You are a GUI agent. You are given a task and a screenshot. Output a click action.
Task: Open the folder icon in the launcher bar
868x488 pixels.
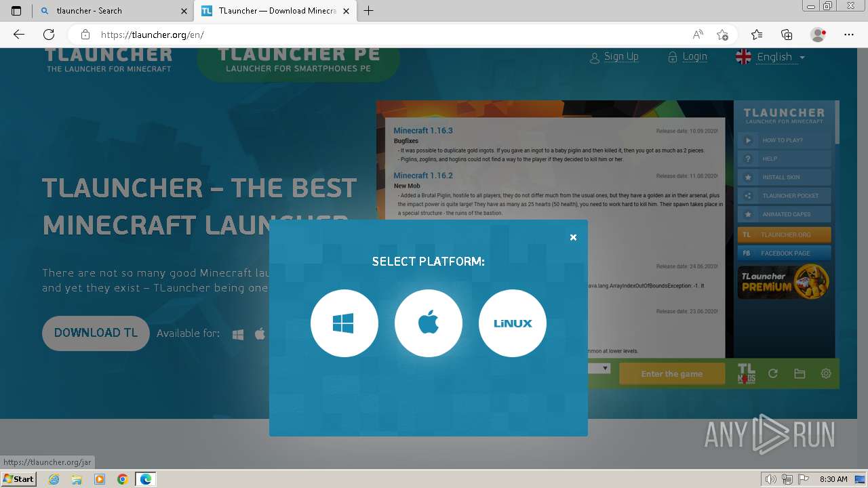coord(800,373)
